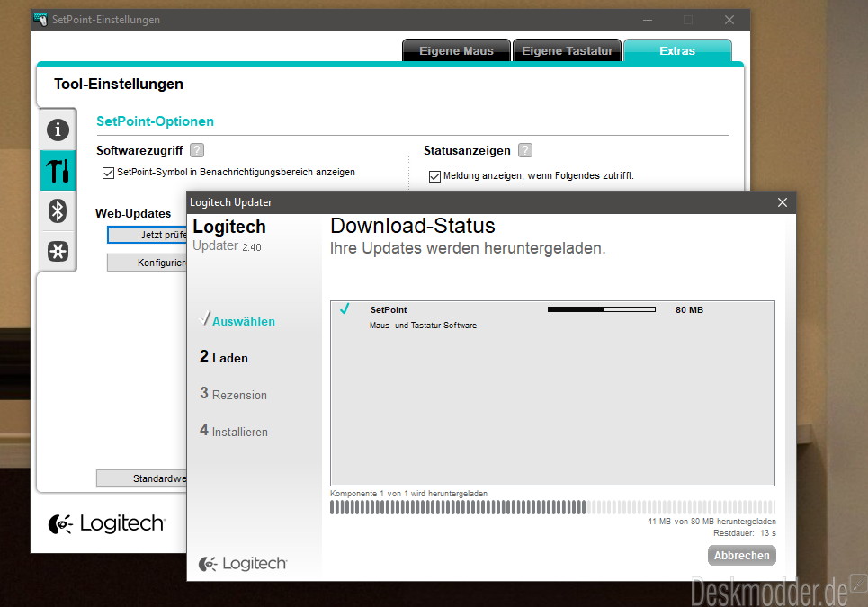Select the Extras tab
The height and width of the screenshot is (607, 868).
tap(677, 50)
